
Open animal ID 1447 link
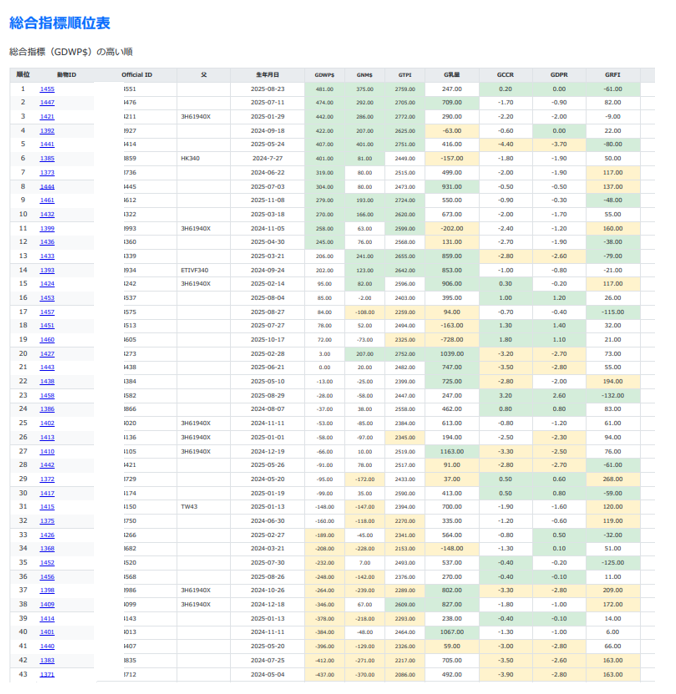(47, 103)
